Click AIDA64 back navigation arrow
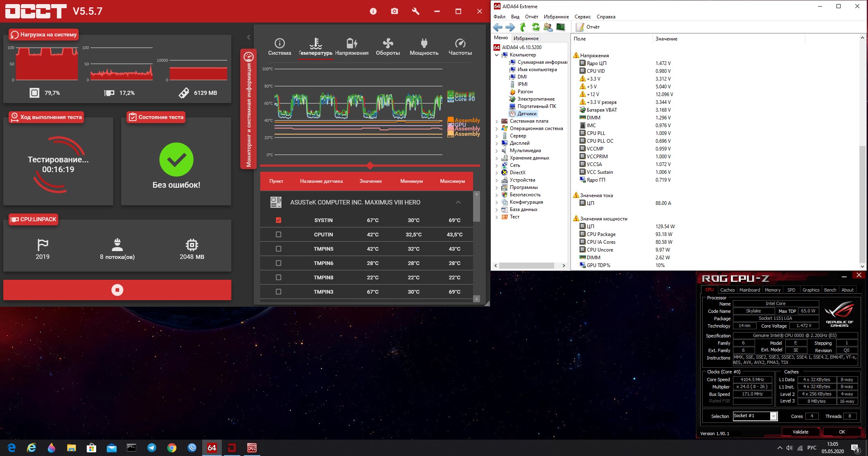The image size is (868, 456). [498, 27]
